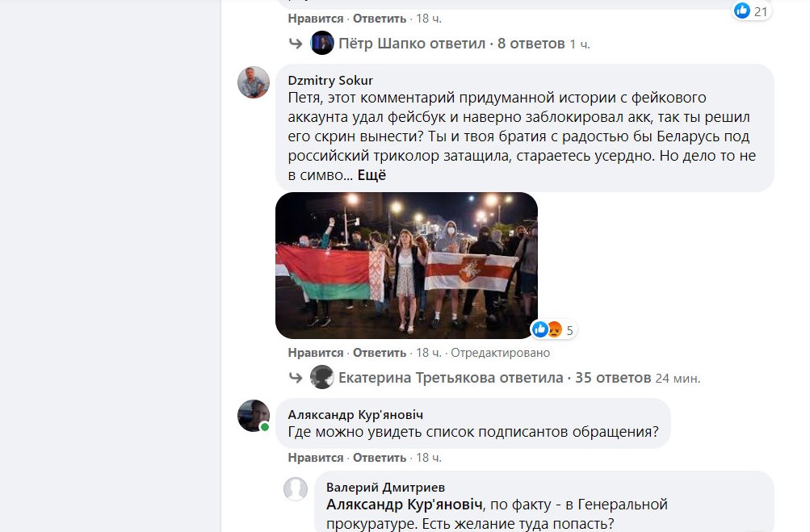Expand the comment with Ещё
Screen dimensions: 810x532
[371, 175]
